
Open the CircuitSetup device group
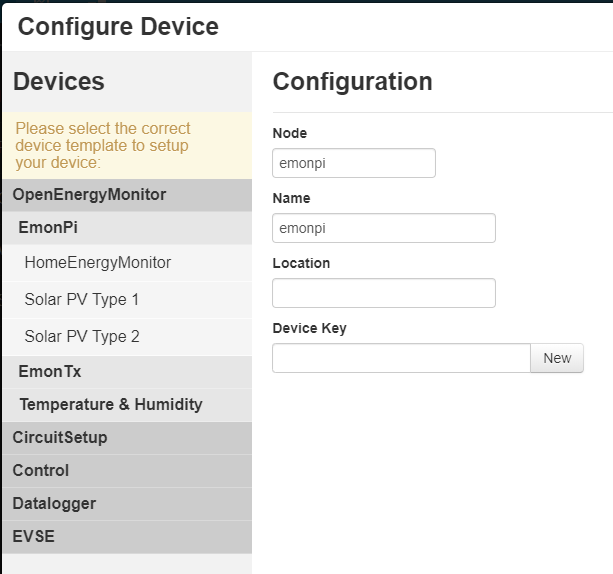click(127, 438)
